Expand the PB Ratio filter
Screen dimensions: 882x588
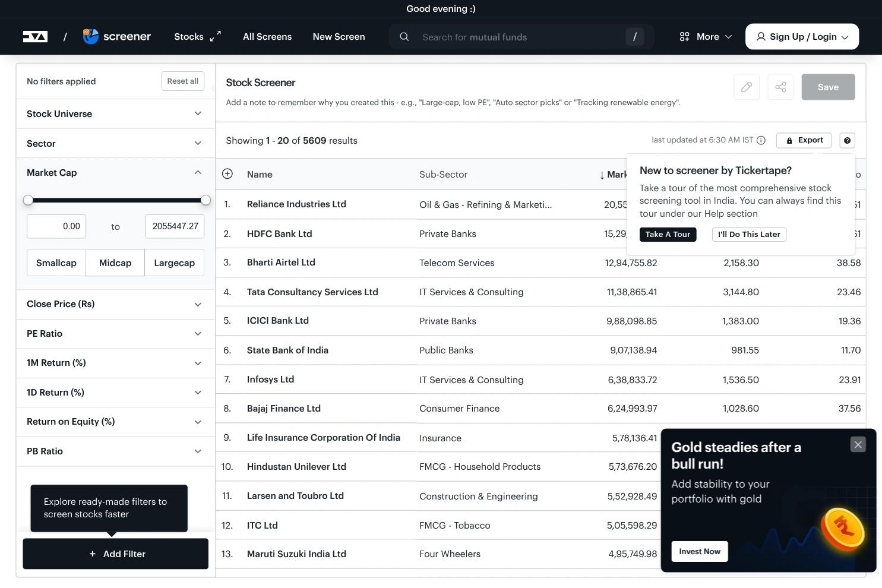pos(115,451)
